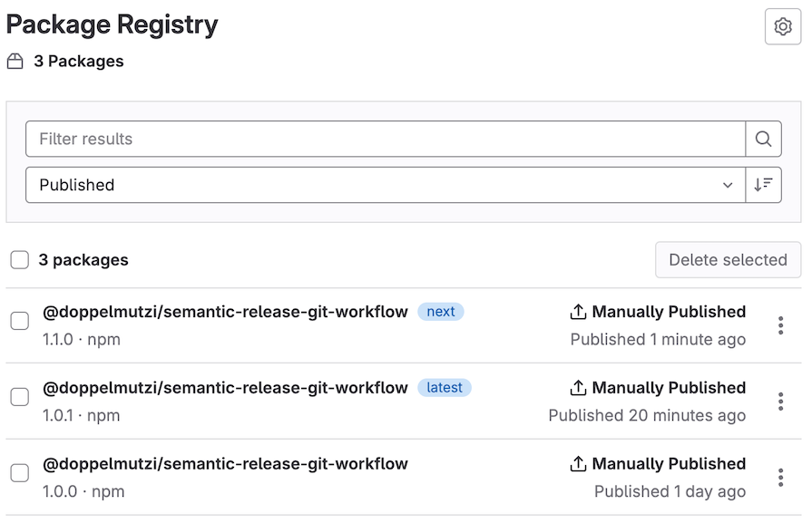This screenshot has width=812, height=523.
Task: Open the package registry settings gear
Action: [782, 27]
